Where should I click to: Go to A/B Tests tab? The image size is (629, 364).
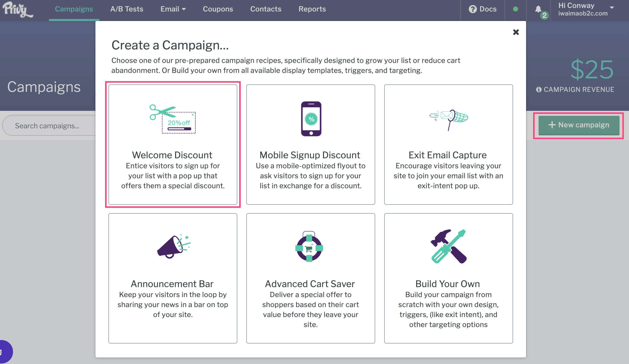tap(127, 9)
